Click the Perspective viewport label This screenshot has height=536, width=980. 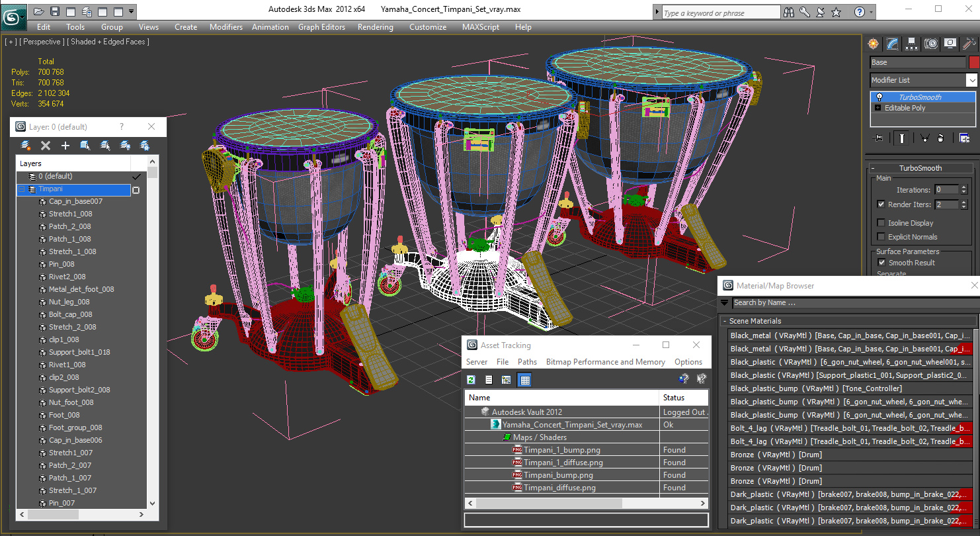(x=42, y=42)
